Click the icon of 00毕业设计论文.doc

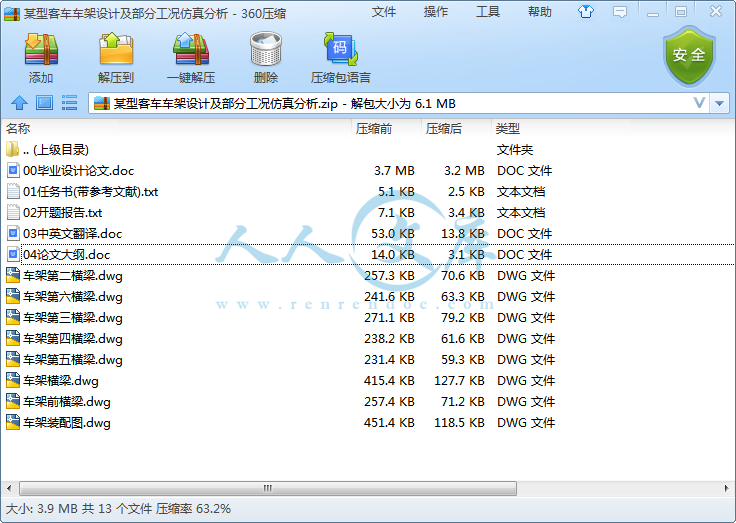coord(13,170)
